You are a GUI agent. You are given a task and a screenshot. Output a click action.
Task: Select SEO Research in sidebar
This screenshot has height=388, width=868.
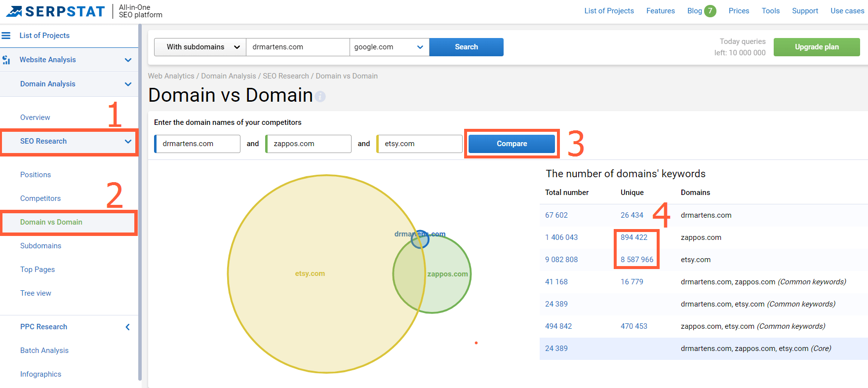click(43, 141)
